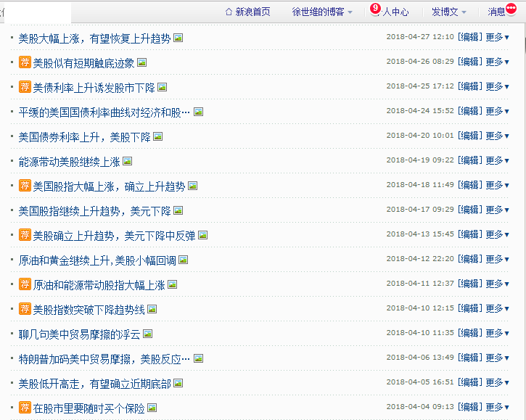
Task: Expand 更多 for the 2018-04-04 post
Action: 497,407
